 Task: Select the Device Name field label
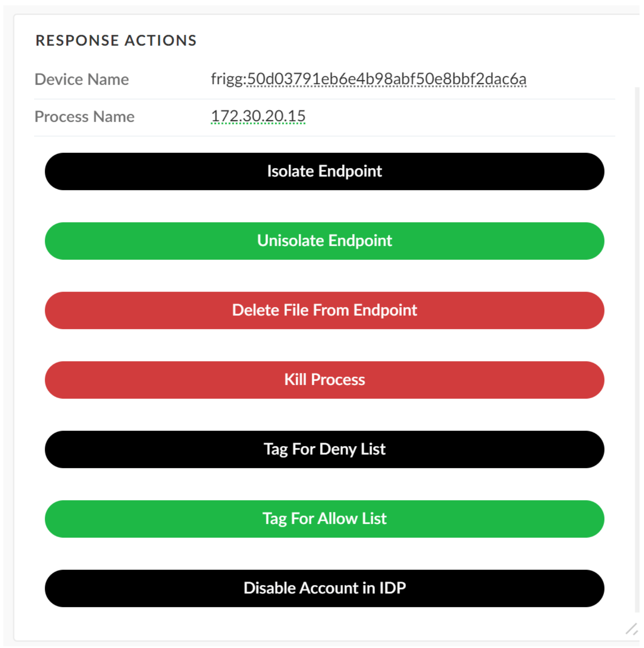[x=82, y=79]
